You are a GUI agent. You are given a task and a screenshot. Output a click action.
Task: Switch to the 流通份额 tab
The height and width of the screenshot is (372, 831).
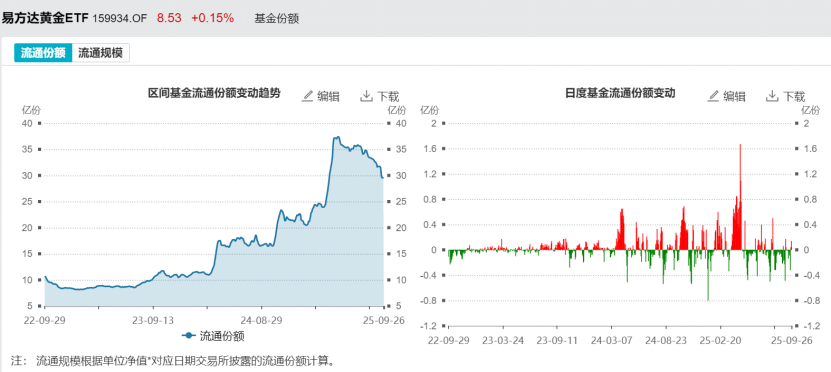(43, 53)
